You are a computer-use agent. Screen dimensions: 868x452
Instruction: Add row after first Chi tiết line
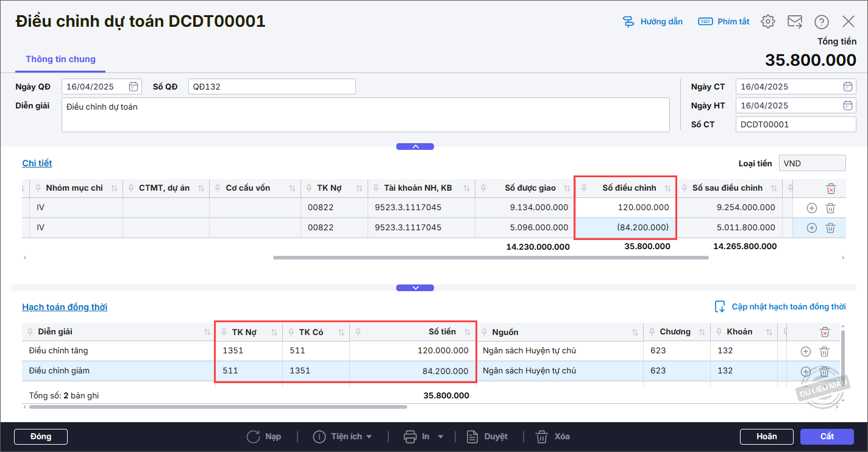[x=811, y=208]
